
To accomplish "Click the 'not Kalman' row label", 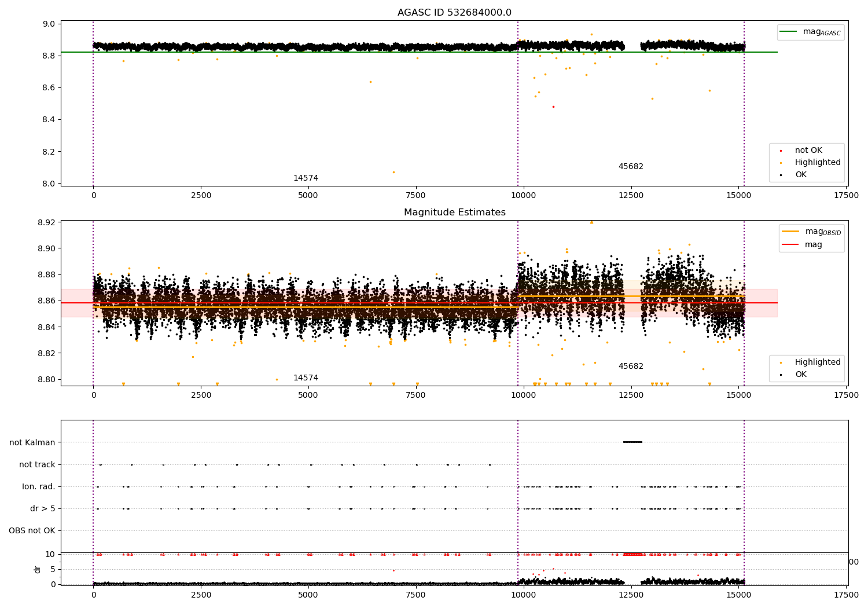I will tap(32, 442).
